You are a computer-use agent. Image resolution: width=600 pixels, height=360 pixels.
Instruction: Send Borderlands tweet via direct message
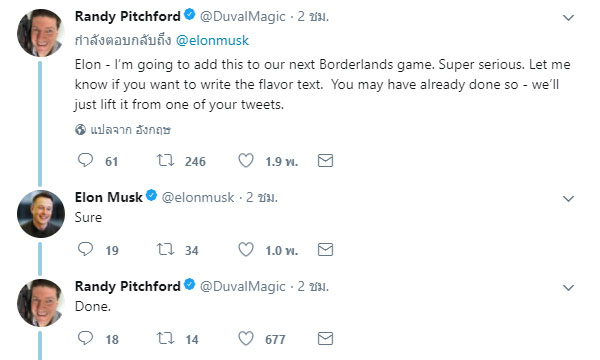coord(325,161)
